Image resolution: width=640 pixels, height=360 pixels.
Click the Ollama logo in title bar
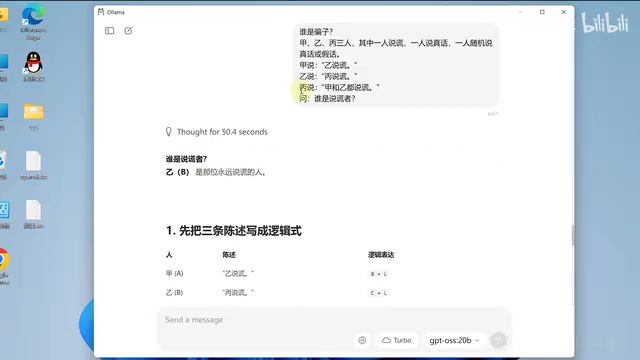tap(101, 12)
